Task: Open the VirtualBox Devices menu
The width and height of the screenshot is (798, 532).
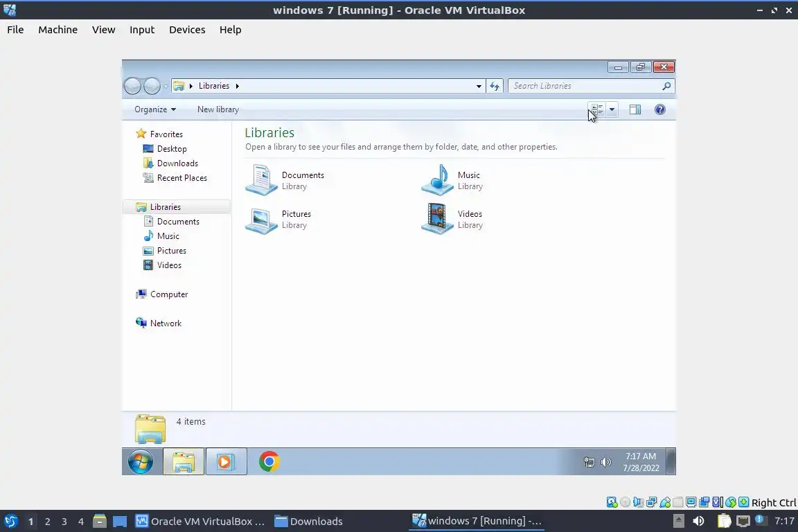Action: 187,30
